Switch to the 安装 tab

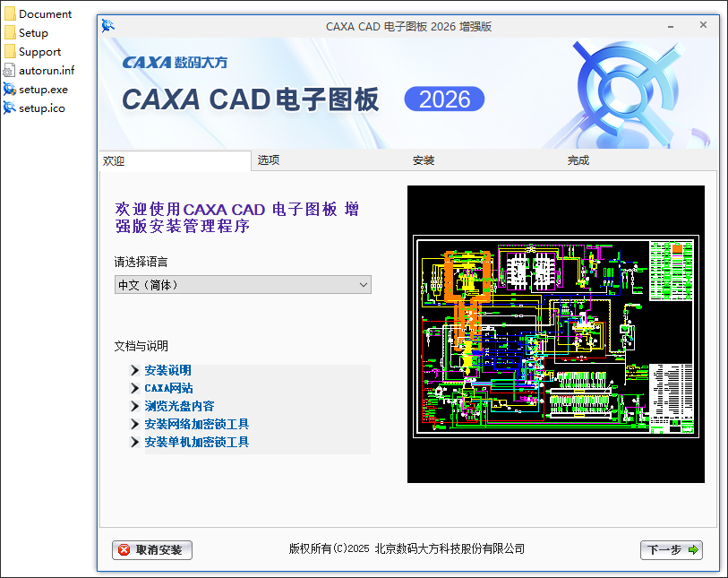tap(423, 160)
